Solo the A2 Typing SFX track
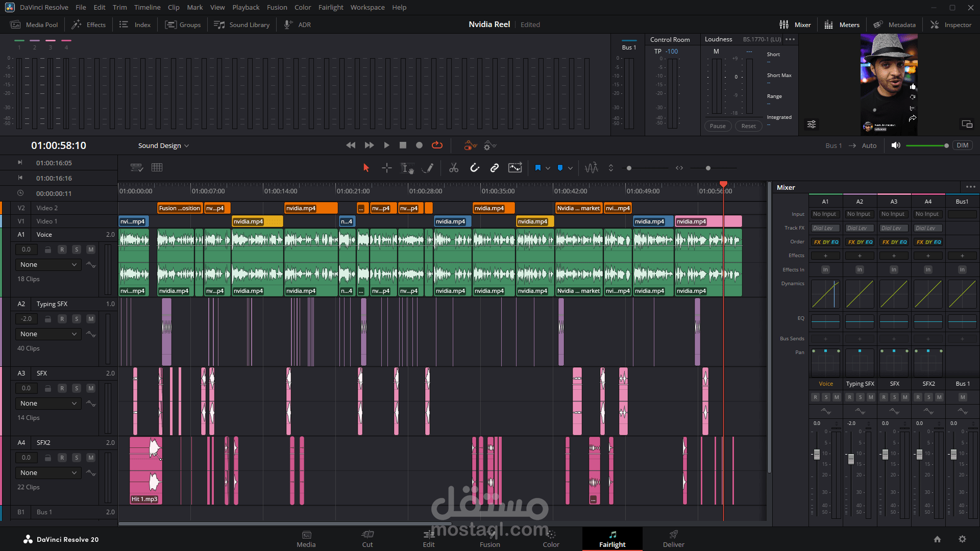980x551 pixels. click(x=76, y=319)
